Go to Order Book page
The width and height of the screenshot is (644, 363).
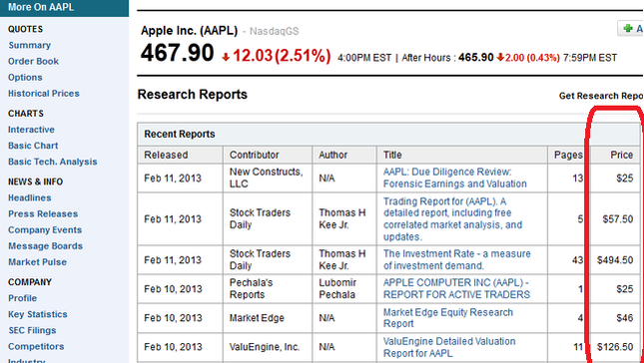tap(33, 61)
